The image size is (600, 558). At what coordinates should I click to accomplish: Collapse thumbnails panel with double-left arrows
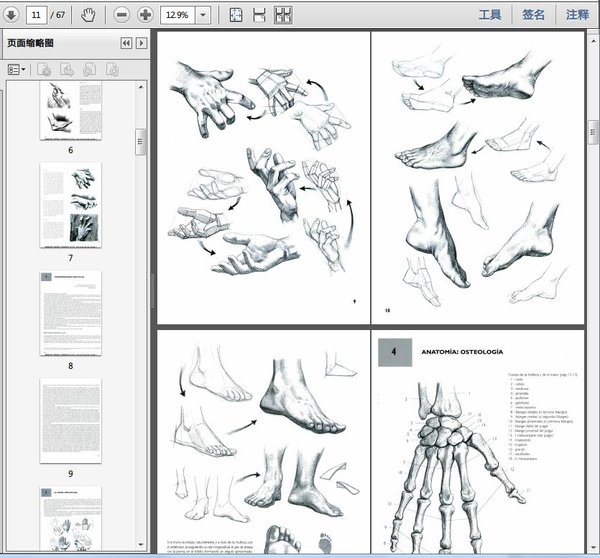tap(126, 44)
